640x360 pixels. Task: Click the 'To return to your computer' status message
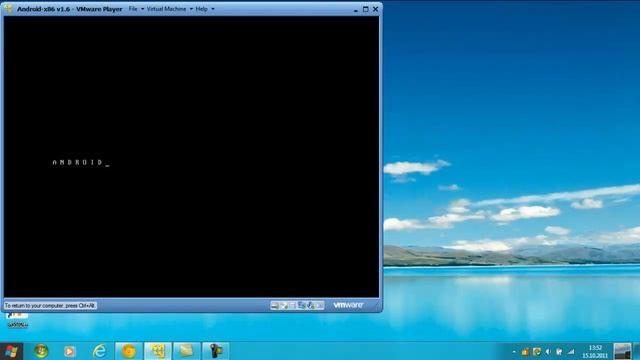click(x=50, y=305)
